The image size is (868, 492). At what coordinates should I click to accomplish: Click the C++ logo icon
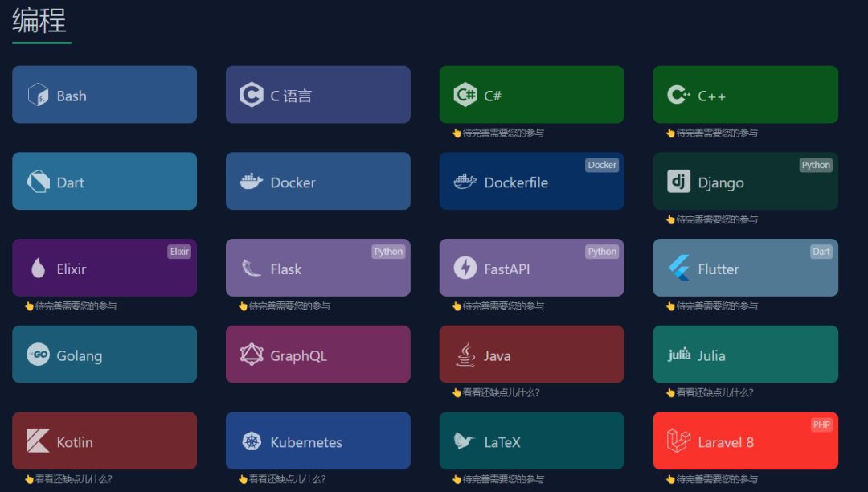tap(678, 95)
